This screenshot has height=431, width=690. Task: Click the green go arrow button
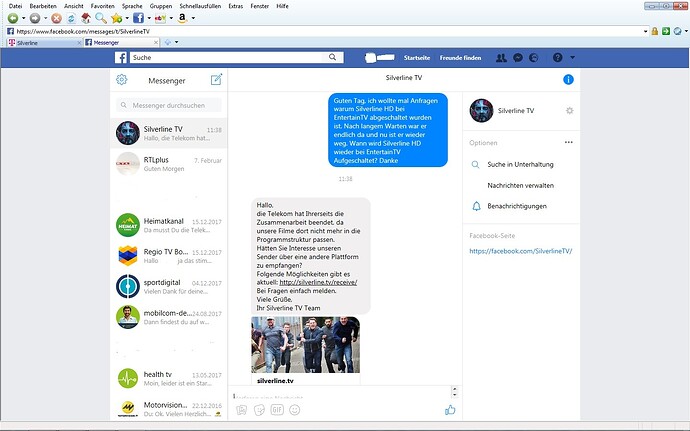point(666,31)
